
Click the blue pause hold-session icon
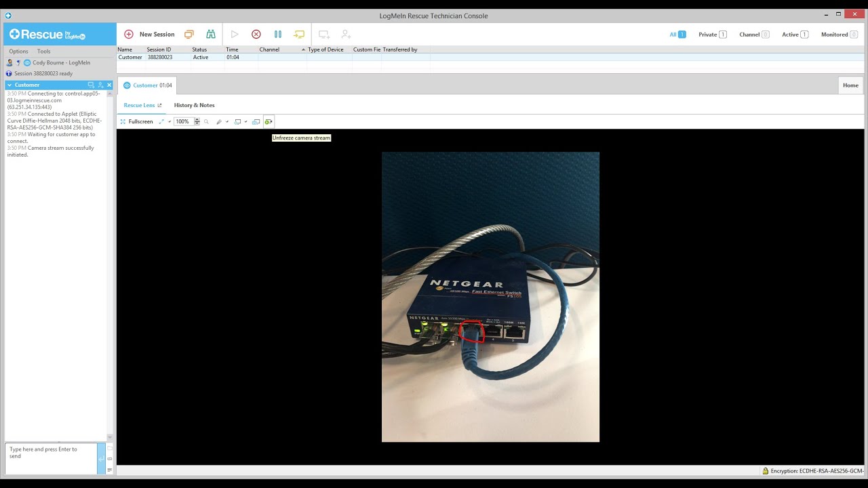click(277, 34)
